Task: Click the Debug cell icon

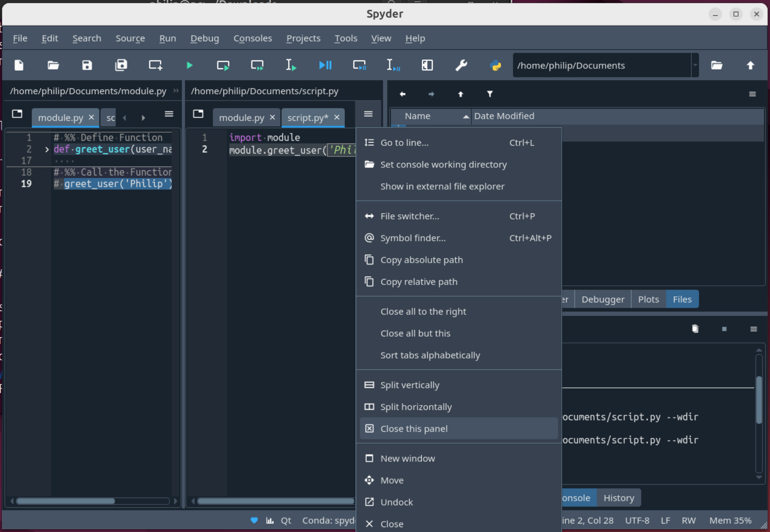Action: point(359,65)
